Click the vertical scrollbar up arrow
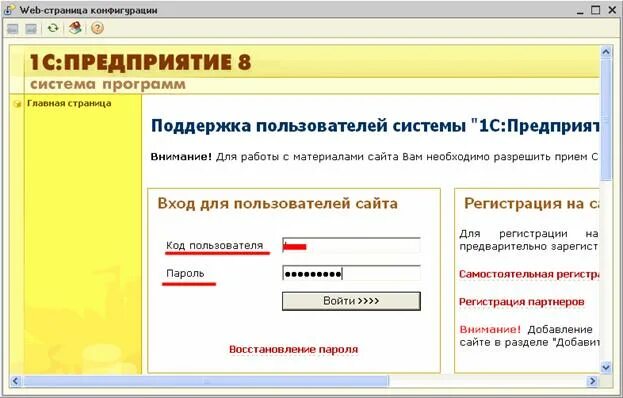This screenshot has width=623, height=398. [606, 52]
